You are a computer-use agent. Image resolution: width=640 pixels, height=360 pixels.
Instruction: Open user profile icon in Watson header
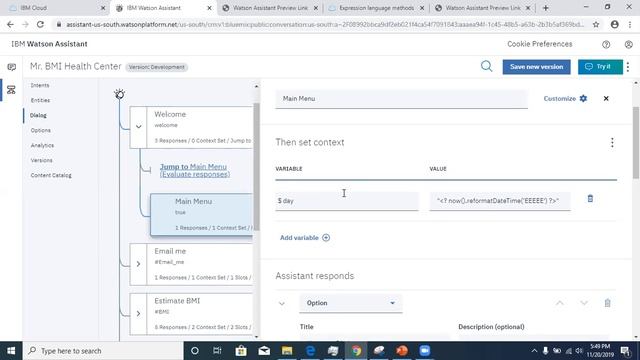(x=629, y=44)
